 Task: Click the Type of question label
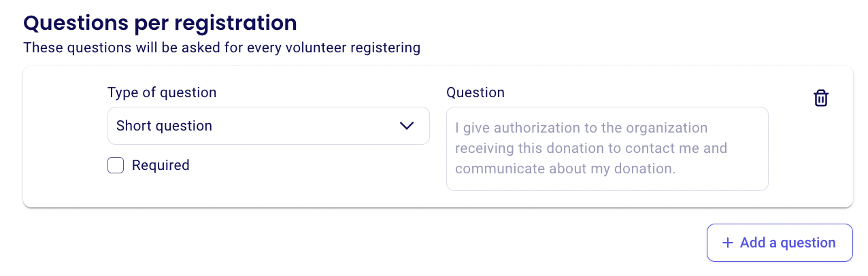pyautogui.click(x=162, y=92)
